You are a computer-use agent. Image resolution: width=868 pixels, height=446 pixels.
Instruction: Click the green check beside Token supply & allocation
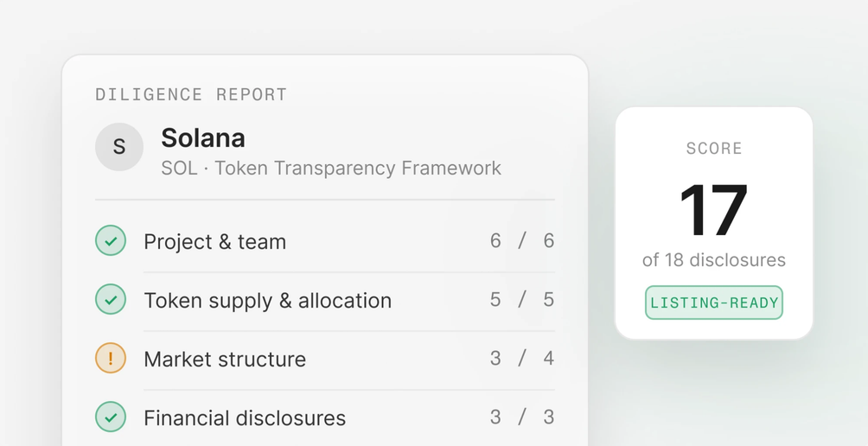[x=111, y=299]
